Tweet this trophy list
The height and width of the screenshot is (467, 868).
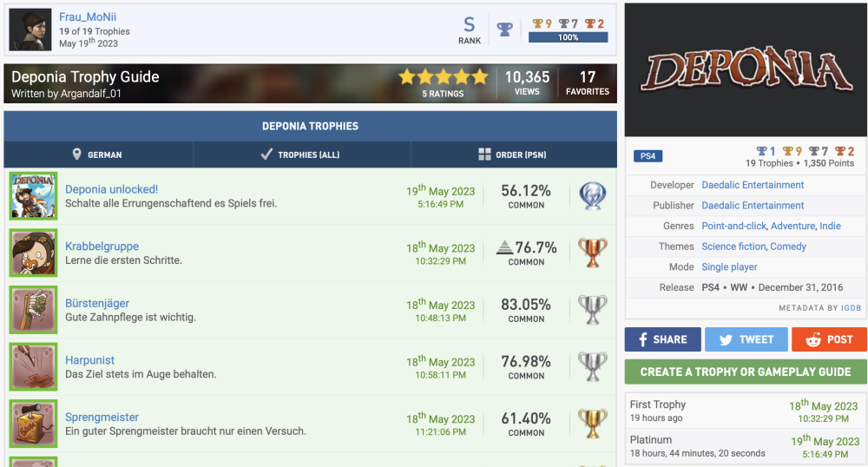tap(746, 339)
